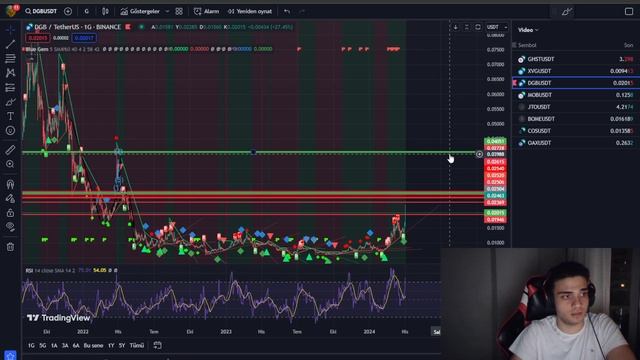Screen dimensions: 640x360
Task: Select the brush drawing tool
Action: (x=10, y=102)
